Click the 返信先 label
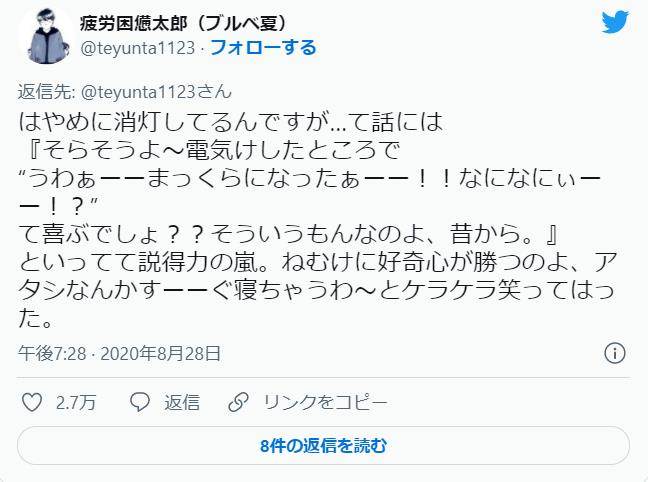 46,91
